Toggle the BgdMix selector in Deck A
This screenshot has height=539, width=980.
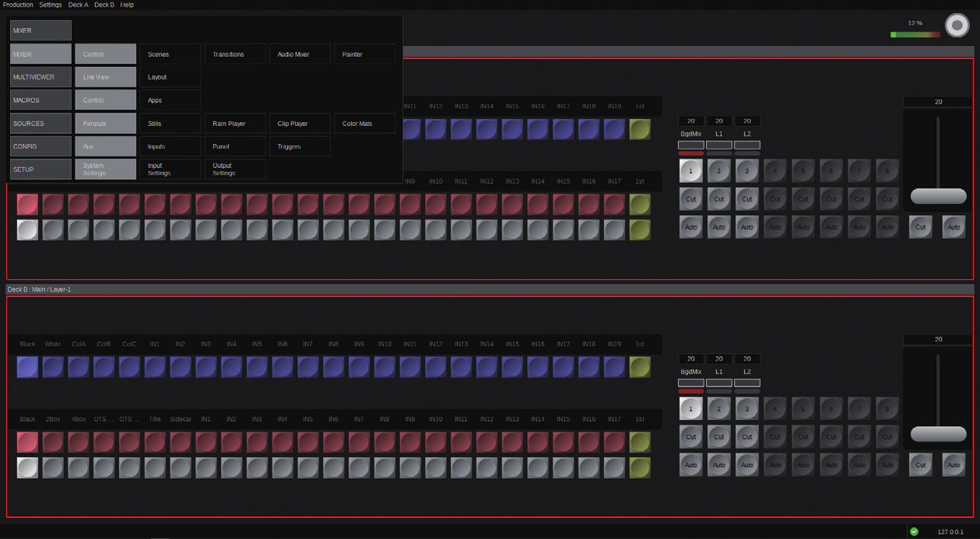point(690,145)
